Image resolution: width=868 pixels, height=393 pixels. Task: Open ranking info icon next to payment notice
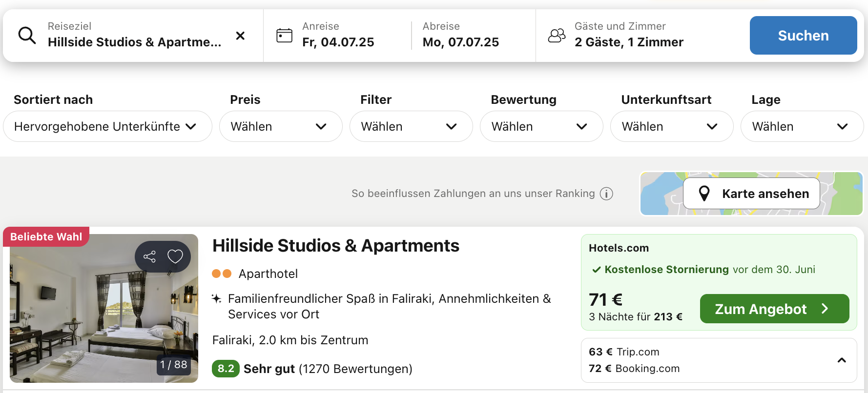click(x=606, y=194)
